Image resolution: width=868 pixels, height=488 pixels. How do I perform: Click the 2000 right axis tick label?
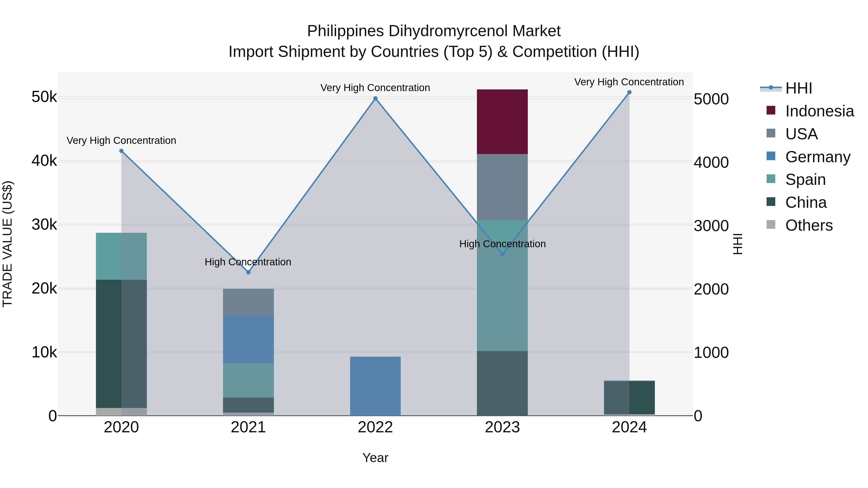(x=711, y=289)
